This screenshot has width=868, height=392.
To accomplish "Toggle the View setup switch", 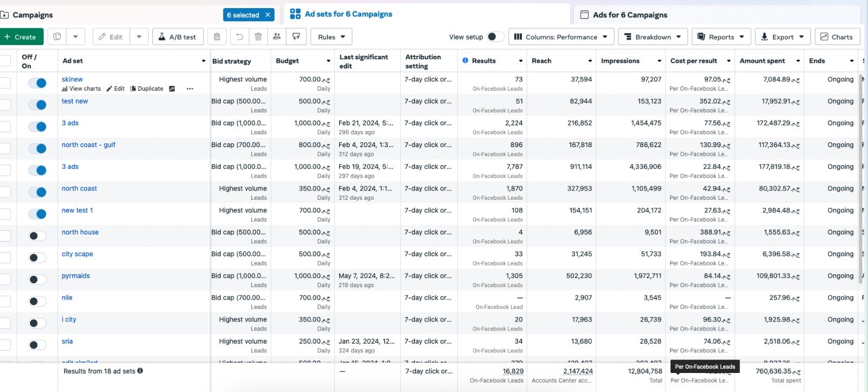I will coord(495,37).
